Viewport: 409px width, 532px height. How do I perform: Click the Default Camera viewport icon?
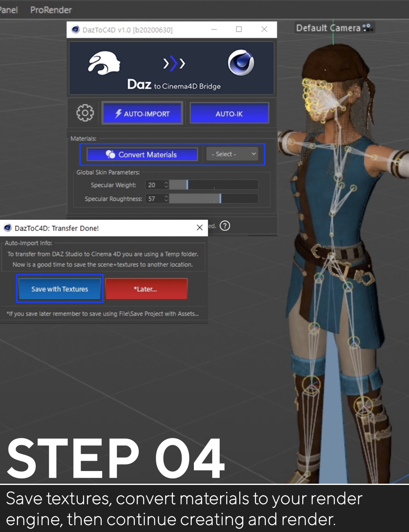(x=368, y=28)
